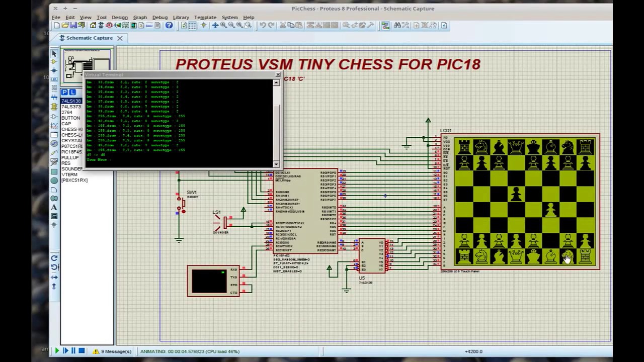
Task: Select the Junction dot mode tool
Action: point(54,70)
